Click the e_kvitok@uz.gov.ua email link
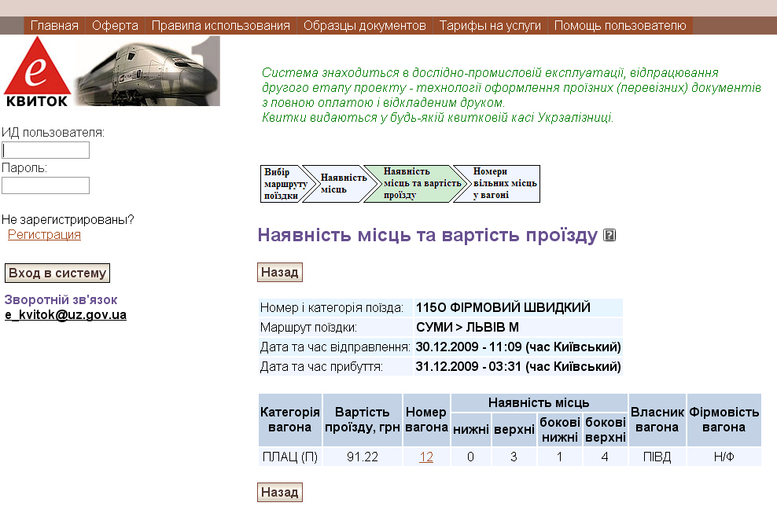777x532 pixels. click(x=65, y=315)
